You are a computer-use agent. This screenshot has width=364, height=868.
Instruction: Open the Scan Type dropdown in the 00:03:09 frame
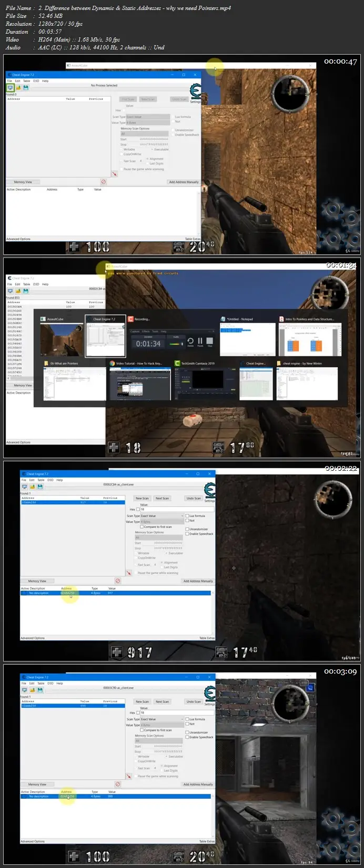coord(162,719)
